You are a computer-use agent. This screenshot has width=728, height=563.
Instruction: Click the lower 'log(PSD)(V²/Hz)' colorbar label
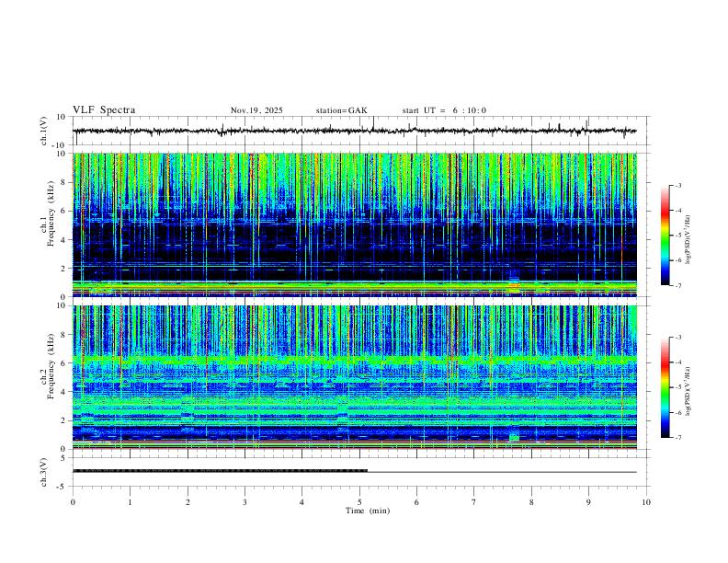pyautogui.click(x=688, y=391)
